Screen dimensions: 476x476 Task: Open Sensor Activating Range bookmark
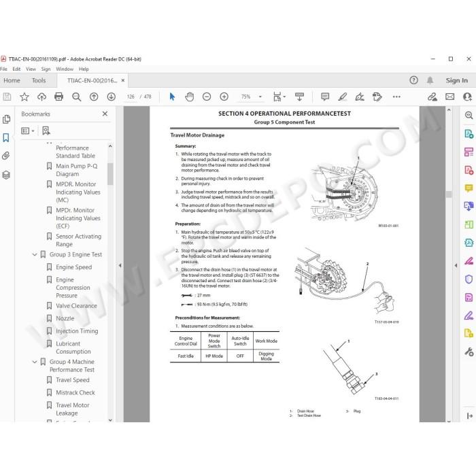[x=79, y=240]
